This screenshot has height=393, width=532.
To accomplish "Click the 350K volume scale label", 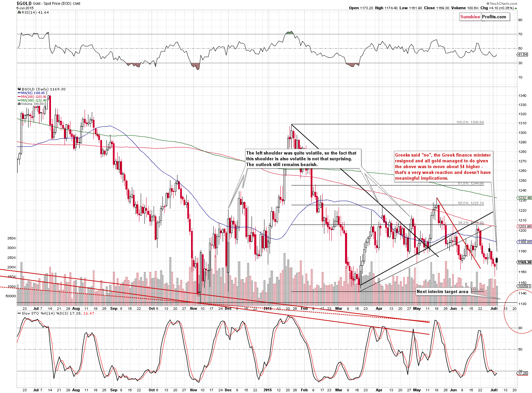I will [12, 238].
